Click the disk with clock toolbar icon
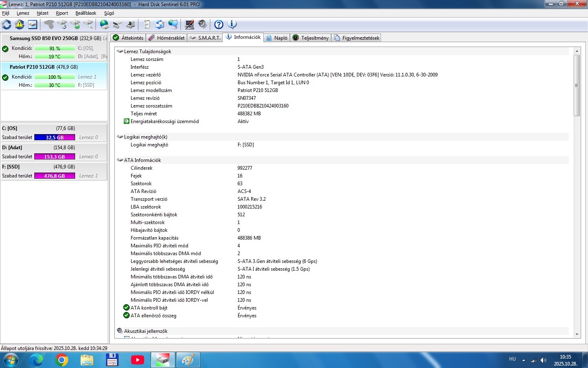588x368 pixels. [x=62, y=25]
